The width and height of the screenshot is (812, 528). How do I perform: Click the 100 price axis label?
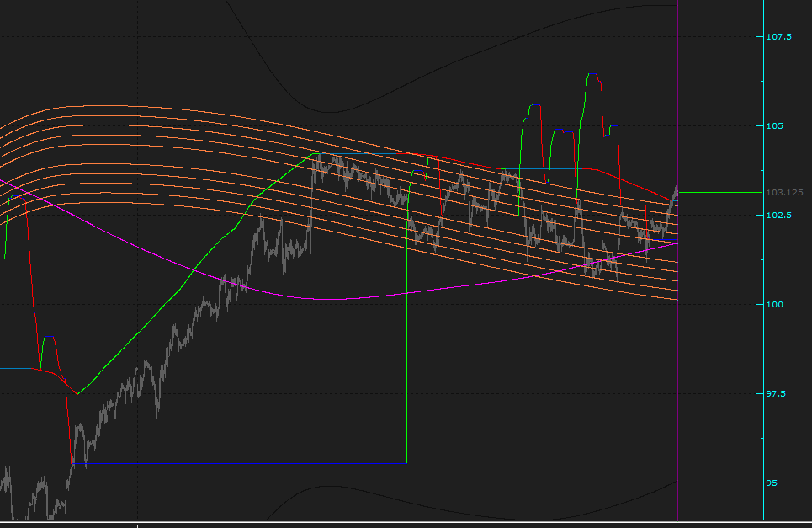(x=775, y=304)
